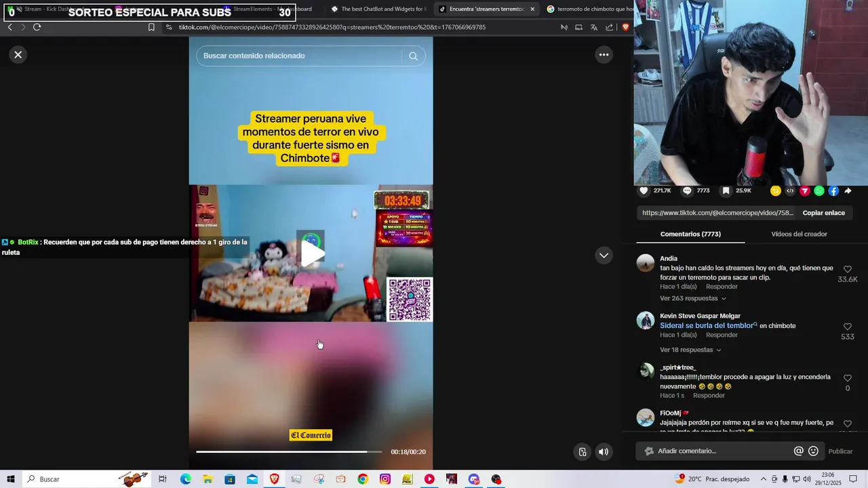Toggle video mute with speaker icon
This screenshot has height=488, width=868.
pos(604,452)
